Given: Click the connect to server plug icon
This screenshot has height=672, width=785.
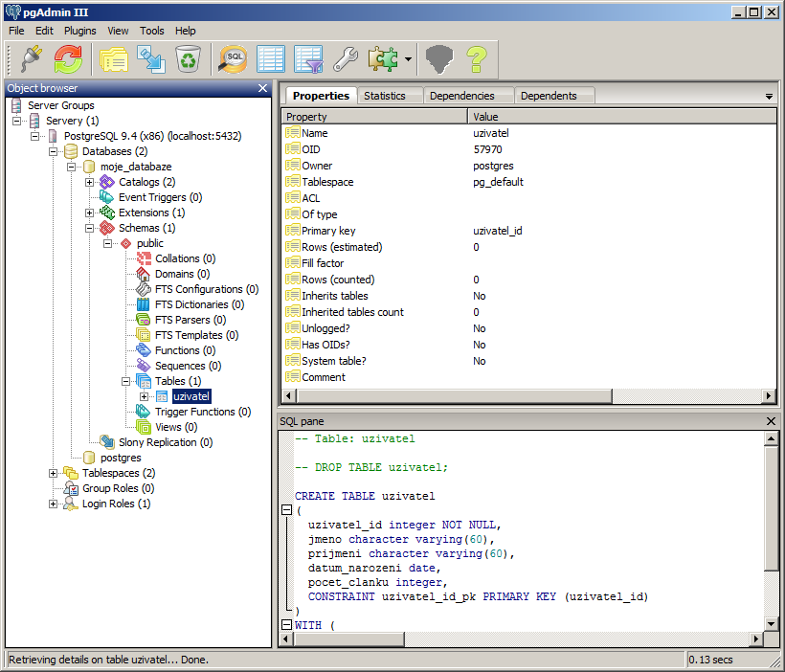Looking at the screenshot, I should pos(30,59).
